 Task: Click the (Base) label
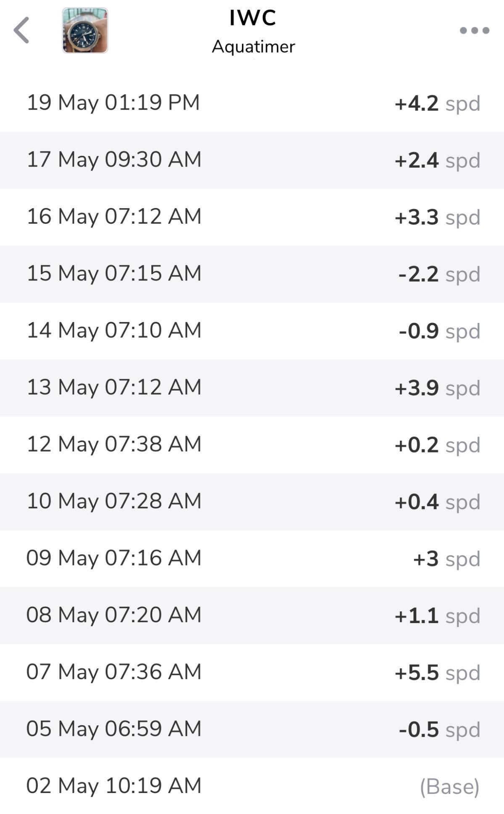[x=449, y=787]
